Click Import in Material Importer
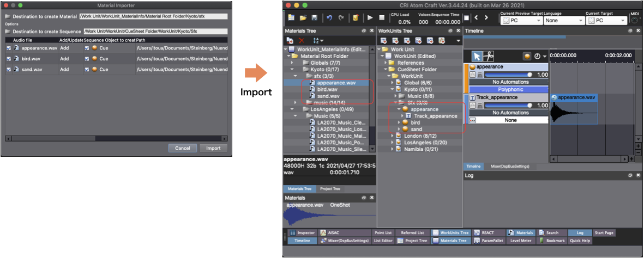 pyautogui.click(x=213, y=148)
